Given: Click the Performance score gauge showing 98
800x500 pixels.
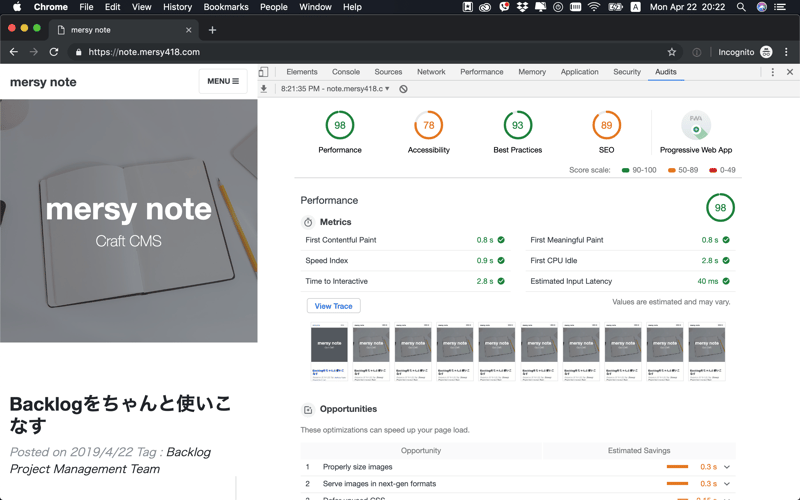Looking at the screenshot, I should pyautogui.click(x=340, y=126).
